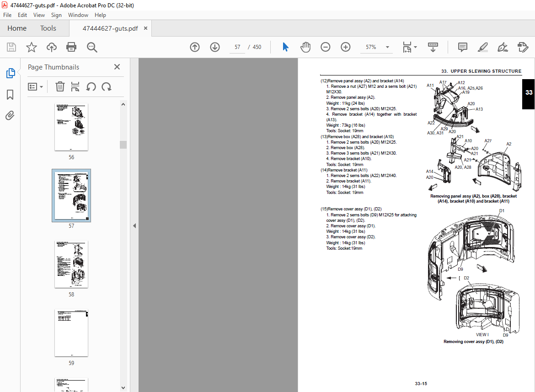The height and width of the screenshot is (392, 535).
Task: Open Page Thumbnails sidebar icon
Action: (x=10, y=73)
